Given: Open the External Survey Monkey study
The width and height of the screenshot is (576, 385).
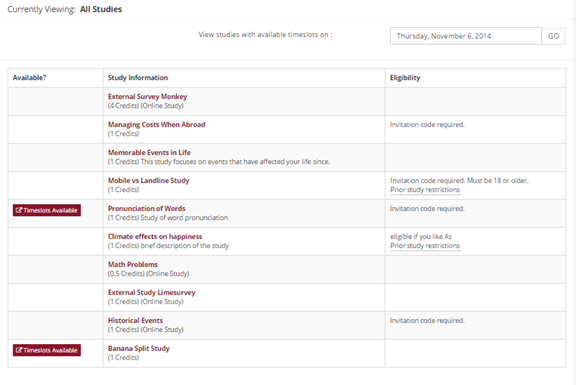Looking at the screenshot, I should pos(147,97).
